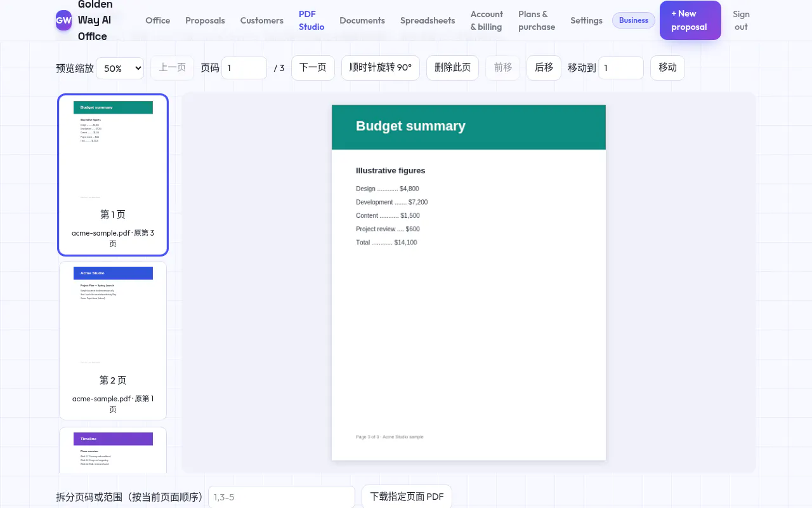Screen dimensions: 812x508
Task: Click the 'Total ............ $14,100' line
Action: point(386,243)
